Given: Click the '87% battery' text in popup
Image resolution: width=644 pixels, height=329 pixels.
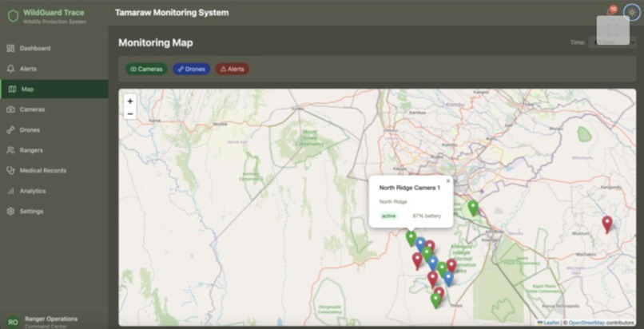Looking at the screenshot, I should tap(427, 216).
